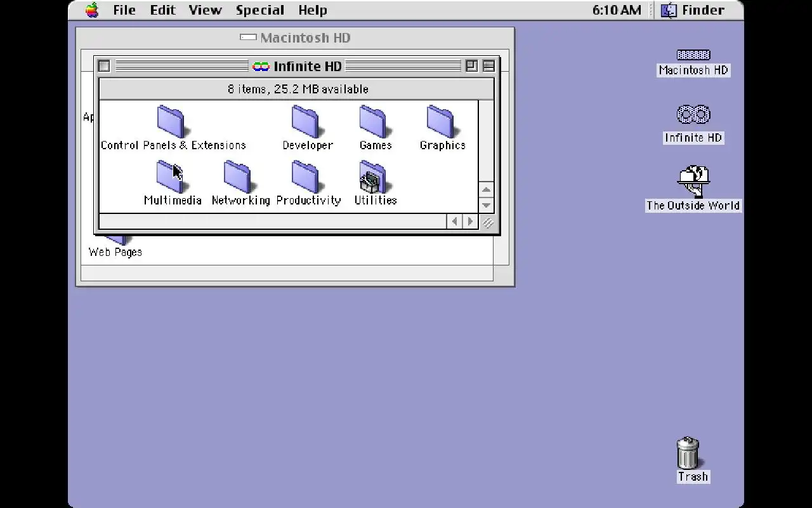812x508 pixels.
Task: Open the Help menu
Action: point(313,10)
